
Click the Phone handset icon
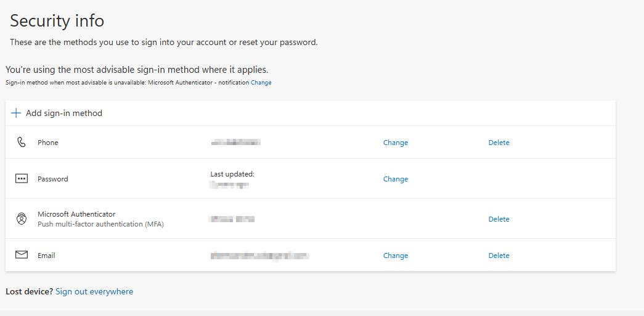[22, 143]
